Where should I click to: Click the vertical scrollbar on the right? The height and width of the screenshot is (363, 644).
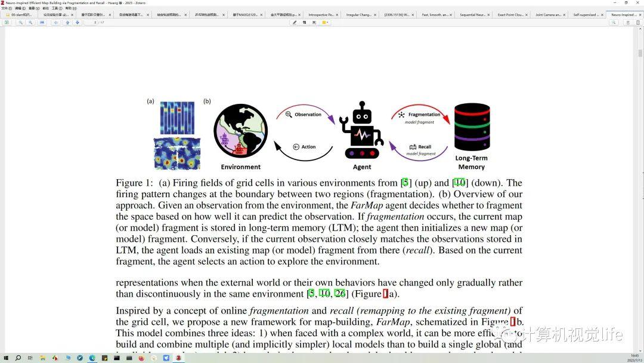point(640,54)
